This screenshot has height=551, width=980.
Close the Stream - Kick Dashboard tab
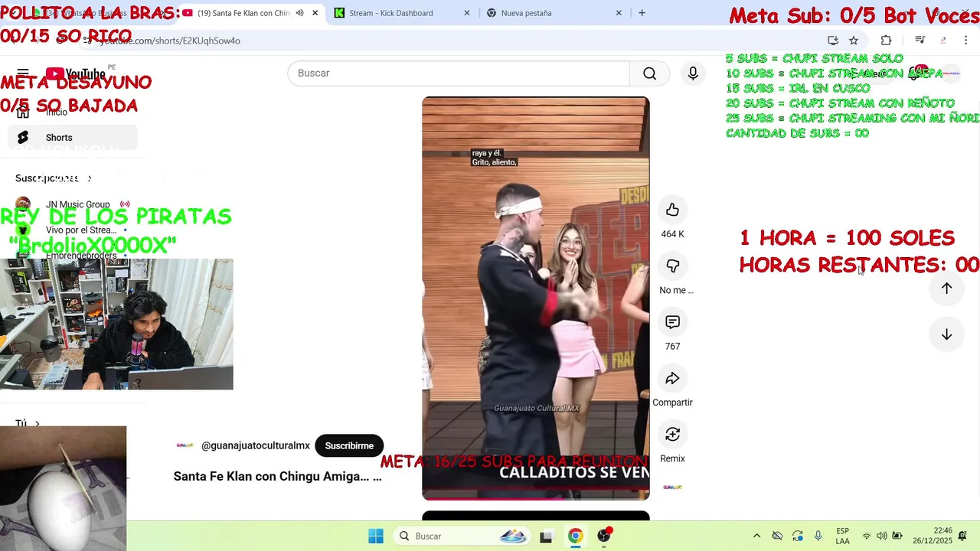(467, 13)
